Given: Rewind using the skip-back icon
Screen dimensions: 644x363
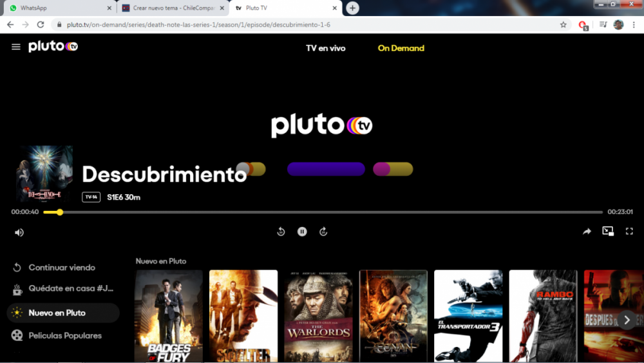Looking at the screenshot, I should pyautogui.click(x=281, y=232).
